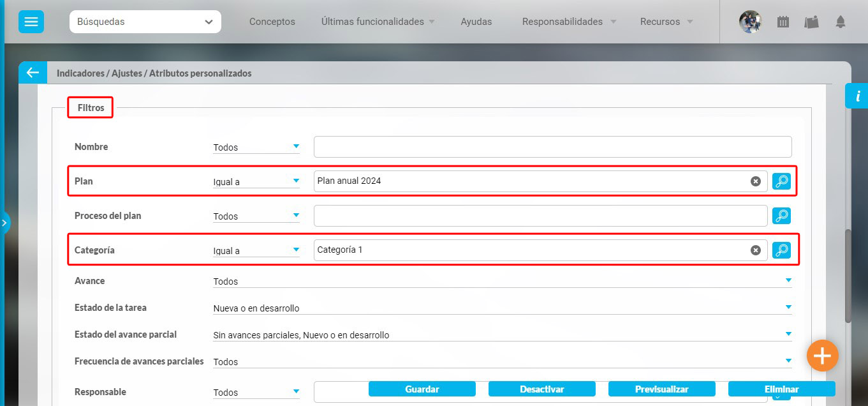Open the map/book icon in header
This screenshot has height=406, width=868.
pos(811,22)
